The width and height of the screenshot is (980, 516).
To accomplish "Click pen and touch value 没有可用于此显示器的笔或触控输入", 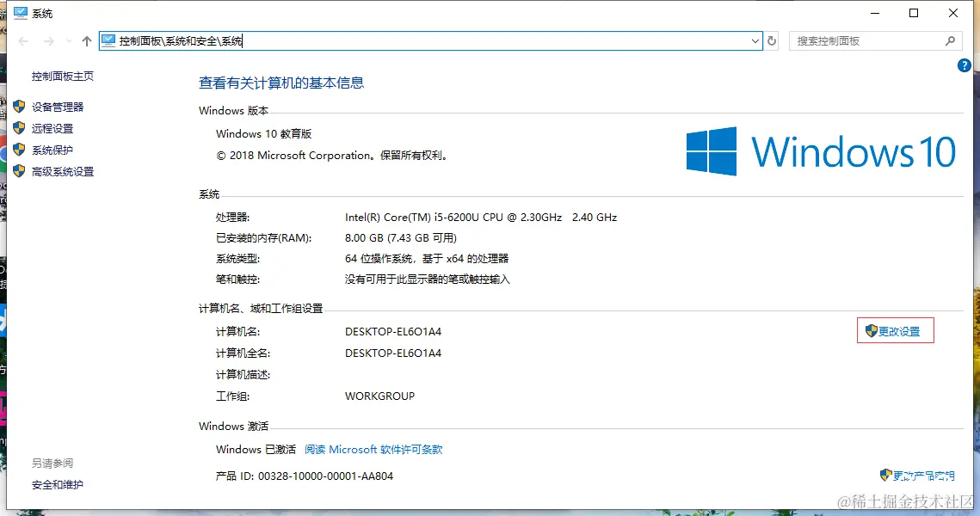I will [x=428, y=279].
